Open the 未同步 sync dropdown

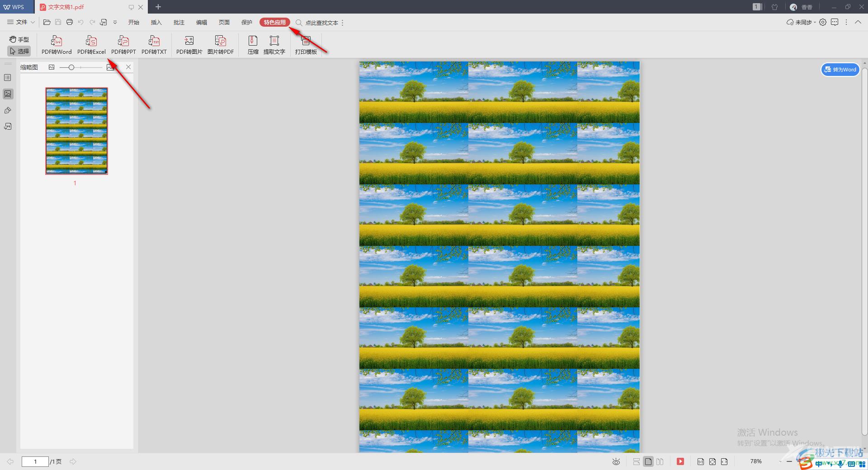pos(801,22)
